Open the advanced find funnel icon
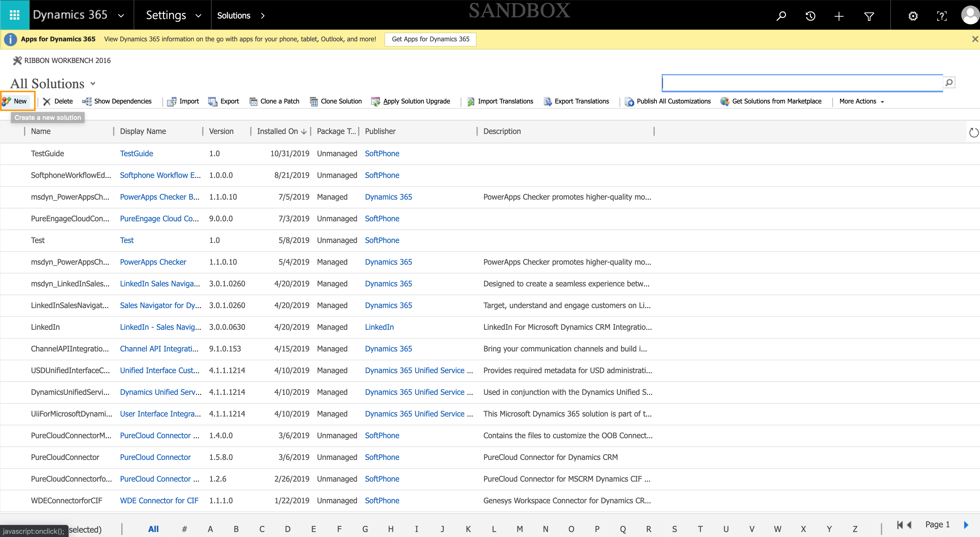 [869, 16]
